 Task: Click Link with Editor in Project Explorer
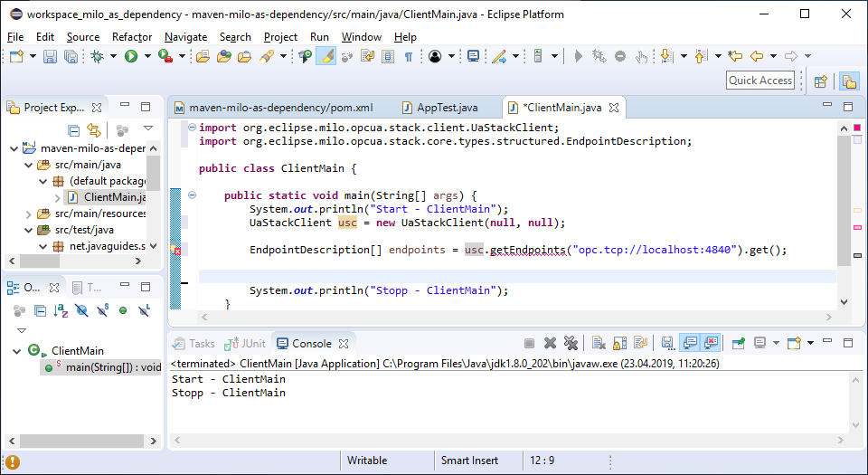93,130
